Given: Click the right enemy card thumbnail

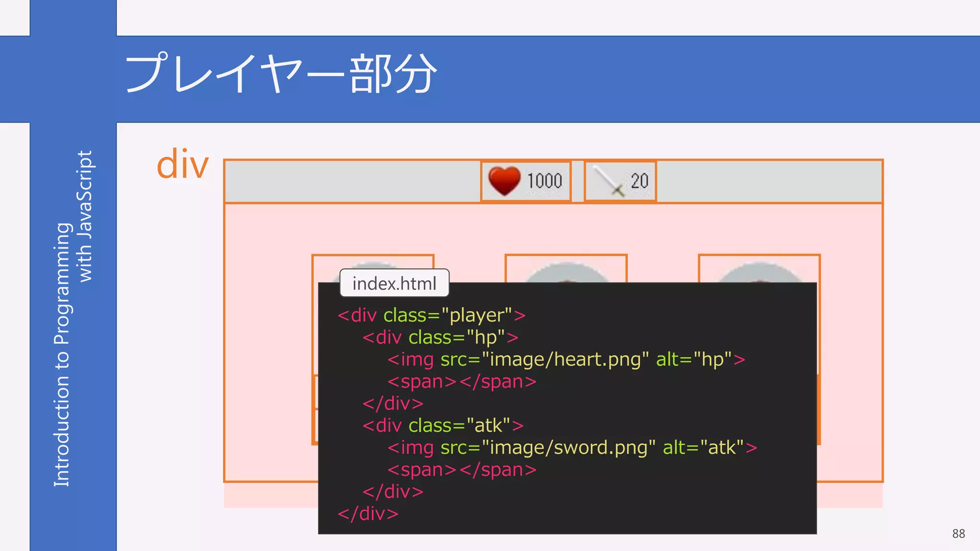Looking at the screenshot, I should [x=759, y=269].
